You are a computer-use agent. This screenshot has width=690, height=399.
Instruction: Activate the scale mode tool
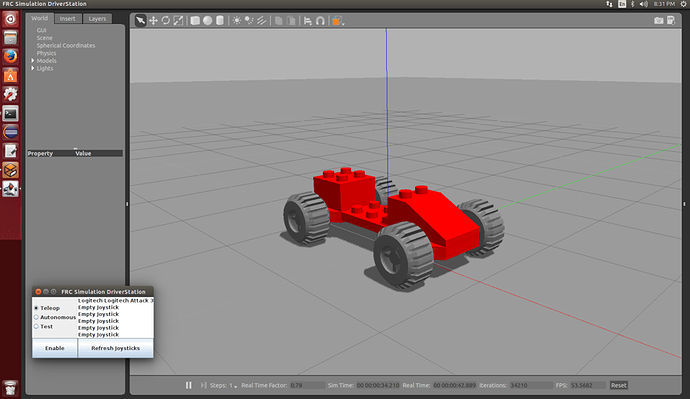(x=178, y=20)
